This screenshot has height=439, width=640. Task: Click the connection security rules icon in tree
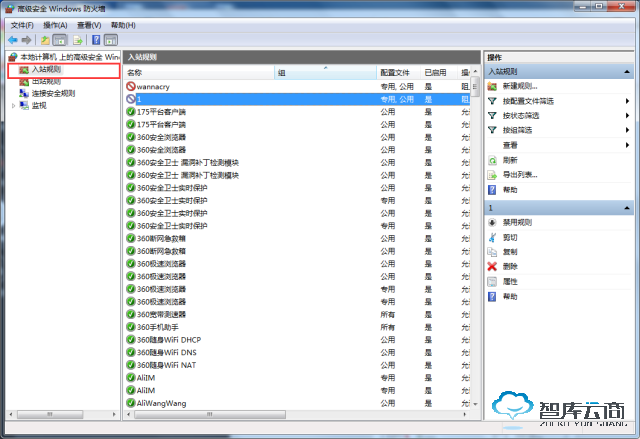point(24,93)
